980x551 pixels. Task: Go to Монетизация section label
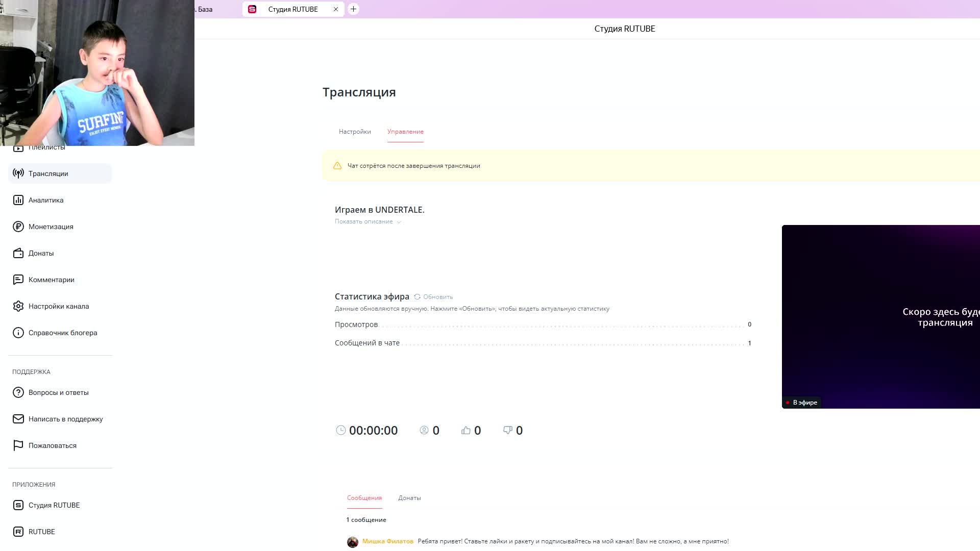coord(51,227)
